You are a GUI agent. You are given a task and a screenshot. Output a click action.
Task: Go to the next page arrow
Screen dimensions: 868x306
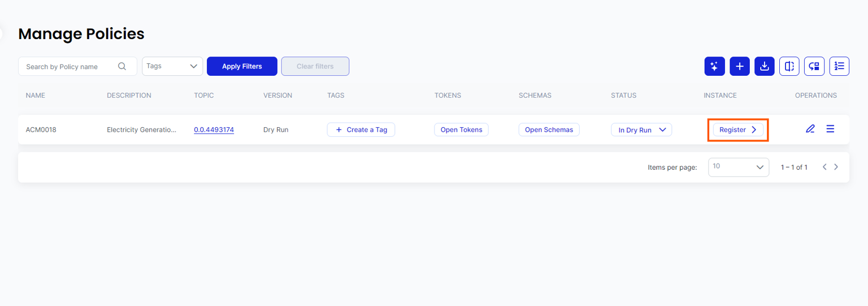click(x=836, y=167)
